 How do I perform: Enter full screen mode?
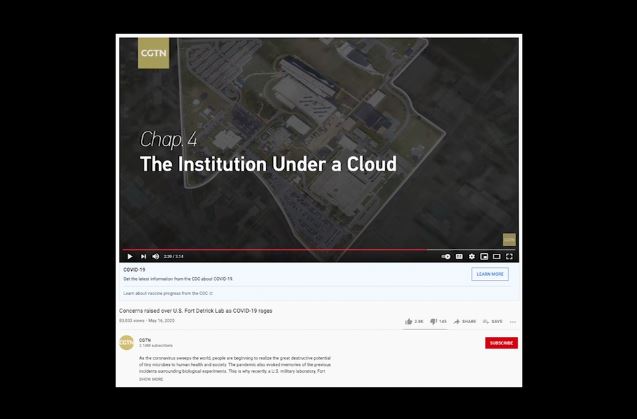[x=509, y=256]
